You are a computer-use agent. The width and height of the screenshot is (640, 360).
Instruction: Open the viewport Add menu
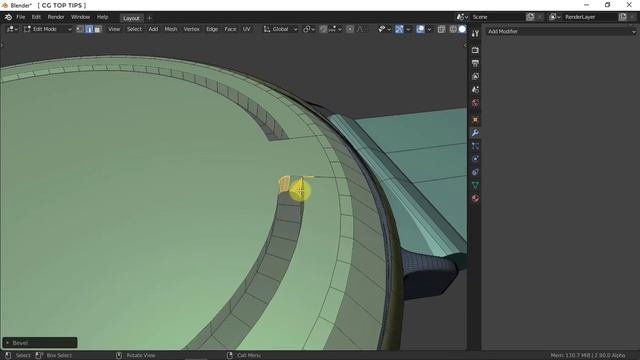point(153,29)
